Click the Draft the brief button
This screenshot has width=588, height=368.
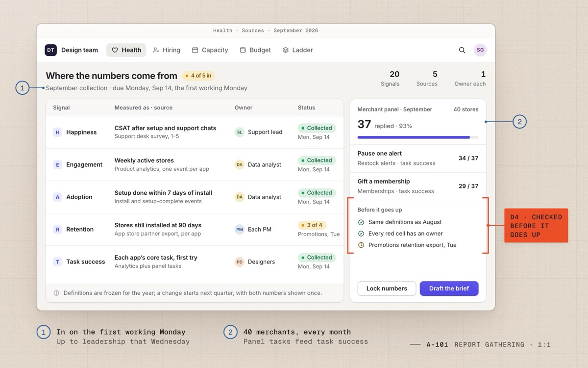pos(449,289)
